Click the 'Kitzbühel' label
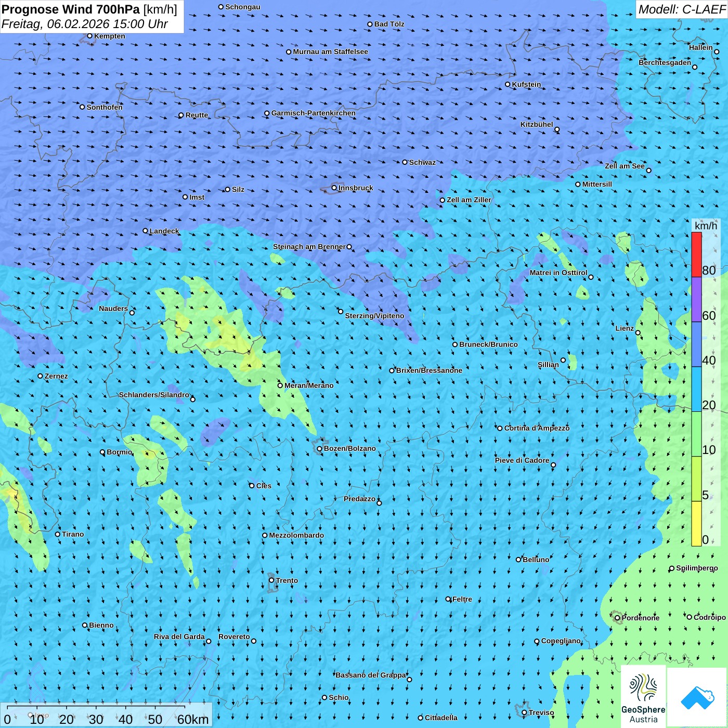 [x=537, y=124]
